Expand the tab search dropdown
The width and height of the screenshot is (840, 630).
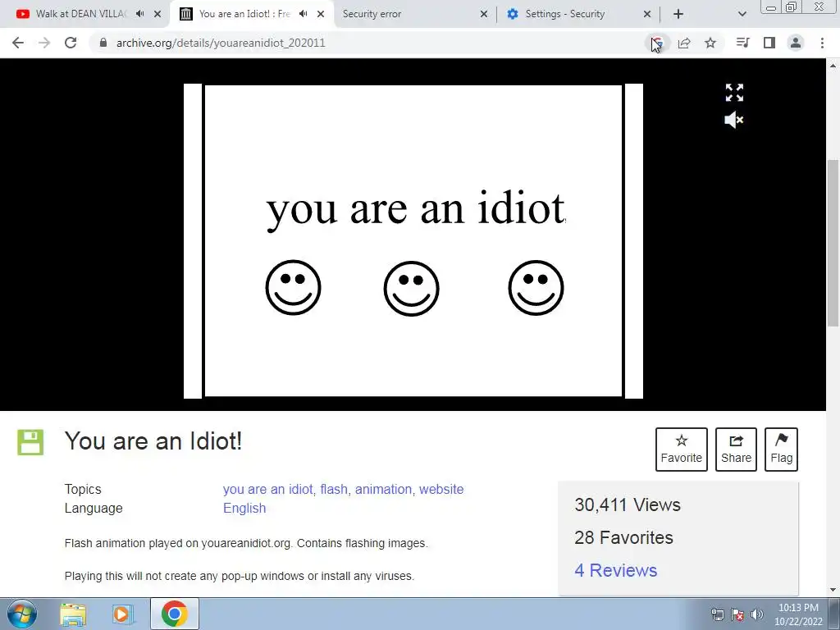tap(742, 15)
